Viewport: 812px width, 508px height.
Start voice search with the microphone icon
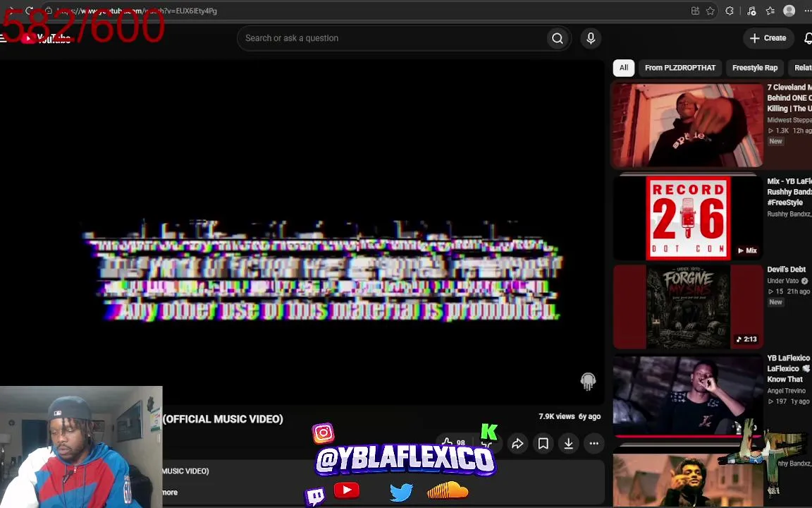click(591, 38)
